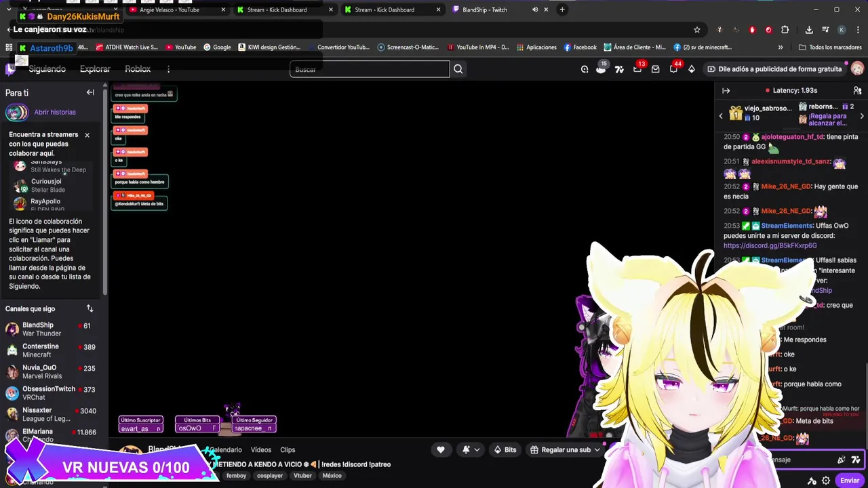Open the Prime loot icon with the 13 badge
This screenshot has height=488, width=868.
[637, 68]
